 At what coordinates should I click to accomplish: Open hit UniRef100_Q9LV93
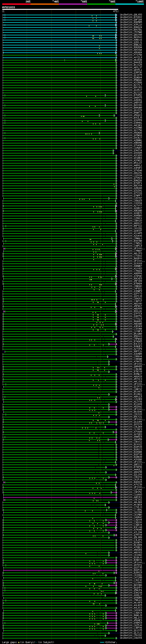(131, 15)
